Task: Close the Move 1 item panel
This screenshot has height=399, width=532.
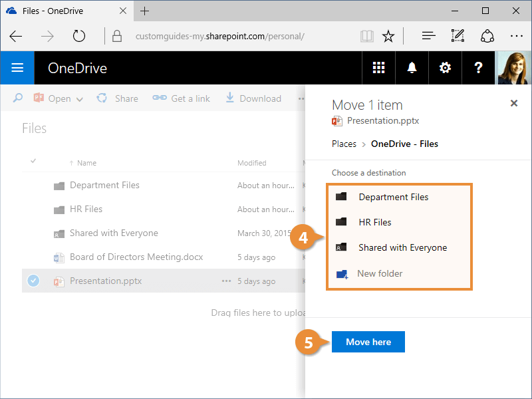Action: tap(513, 103)
